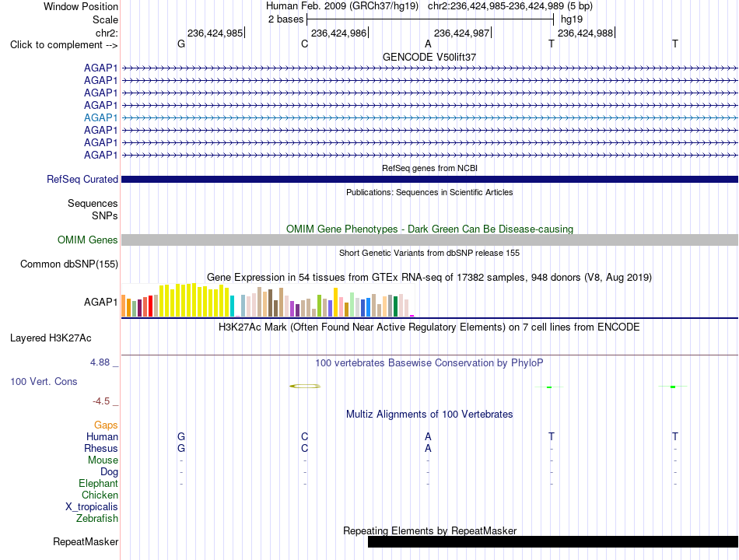Click base A in the Rhesus alignment row
This screenshot has height=560, width=739.
coord(428,448)
